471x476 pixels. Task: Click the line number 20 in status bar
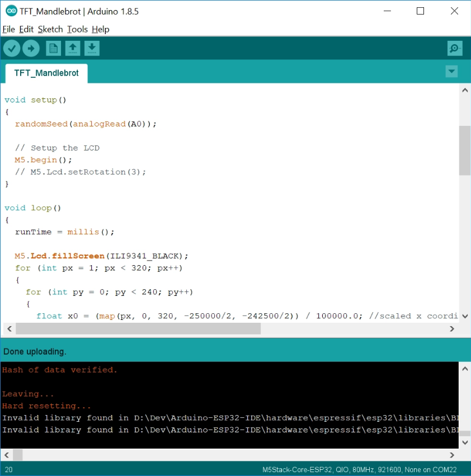9,470
